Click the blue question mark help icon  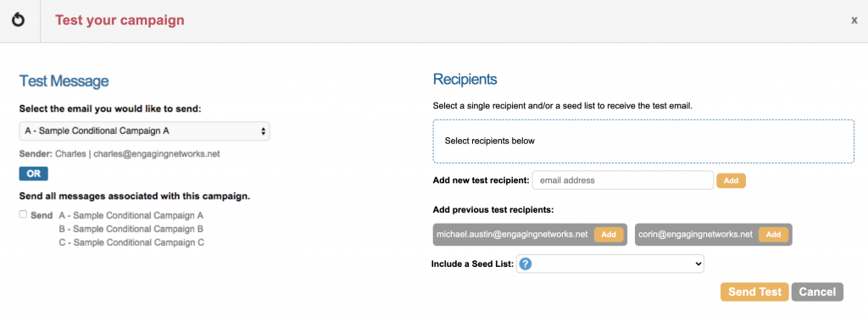[526, 264]
